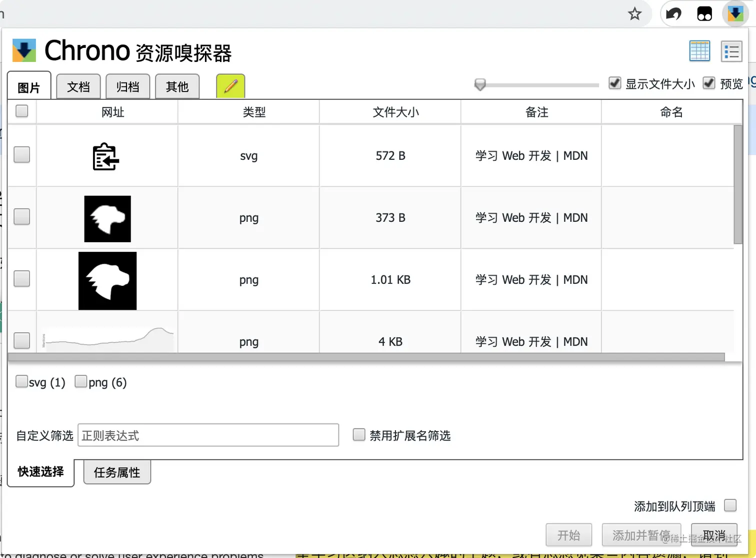This screenshot has height=558, width=756.
Task: Switch to 快速选择 panel tab
Action: (x=41, y=472)
